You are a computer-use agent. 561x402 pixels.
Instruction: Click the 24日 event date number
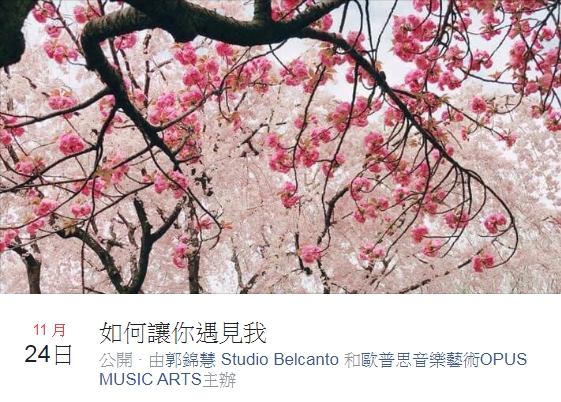49,354
